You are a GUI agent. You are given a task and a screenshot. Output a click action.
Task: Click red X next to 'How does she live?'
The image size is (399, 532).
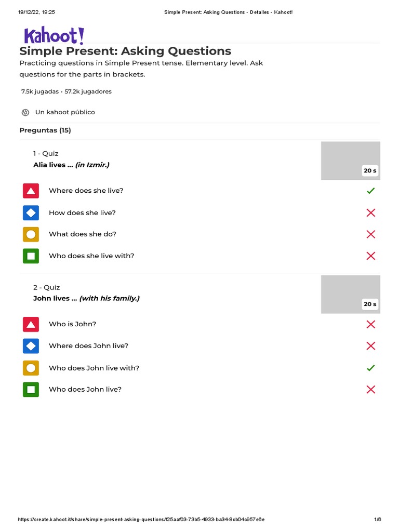tap(370, 212)
